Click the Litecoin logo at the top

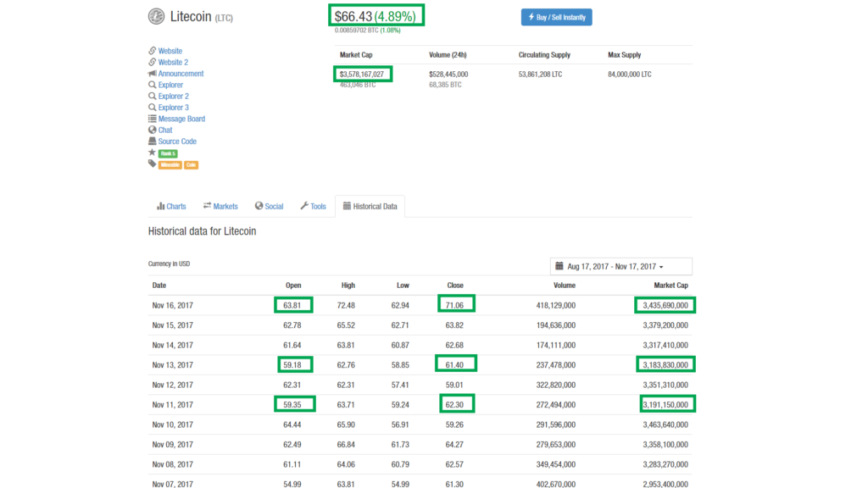pos(155,16)
